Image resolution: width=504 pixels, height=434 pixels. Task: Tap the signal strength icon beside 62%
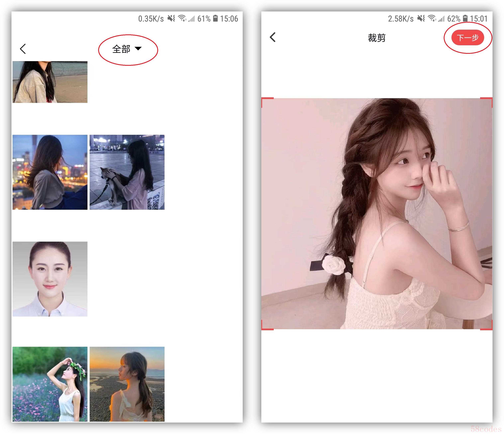(441, 18)
